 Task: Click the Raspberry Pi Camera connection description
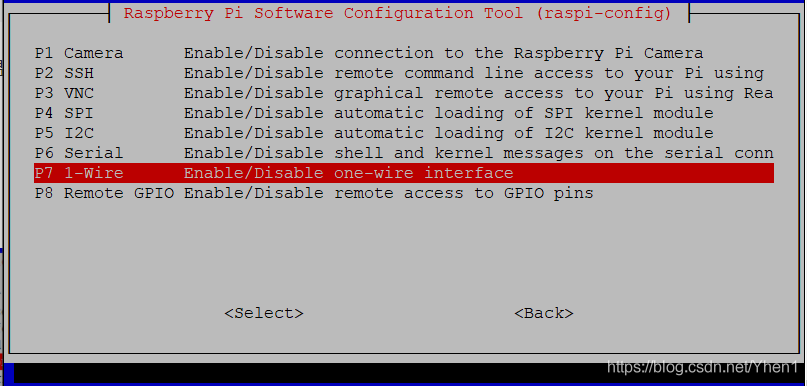click(x=444, y=53)
